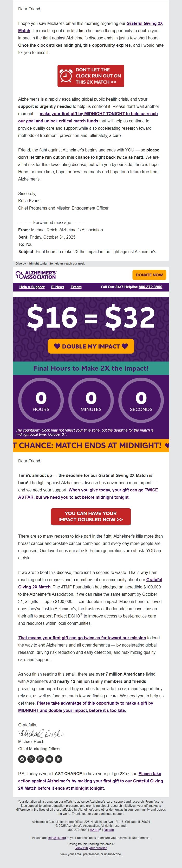The image size is (182, 868).
Task: Open the LinkedIn social icon
Action: [x=59, y=759]
